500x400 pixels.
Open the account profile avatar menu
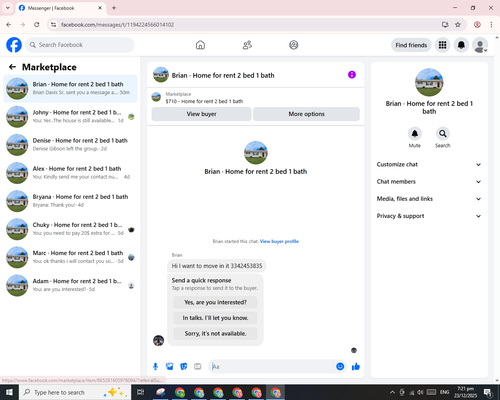point(480,45)
